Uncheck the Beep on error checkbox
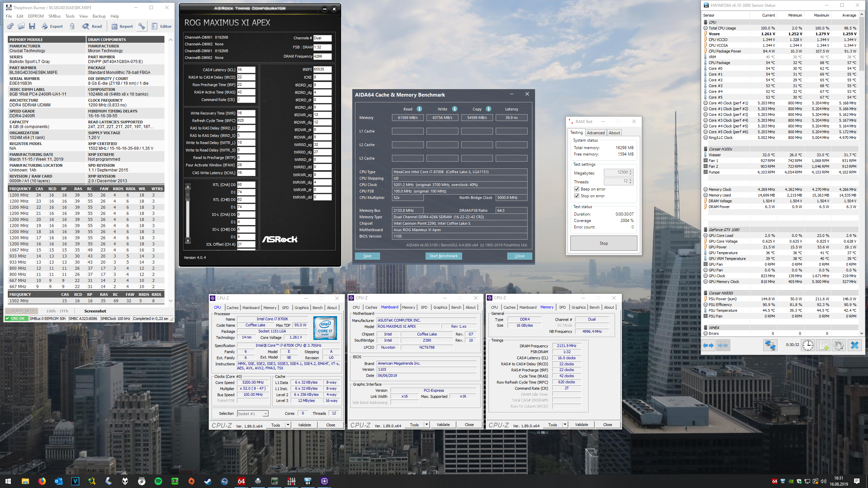Image resolution: width=868 pixels, height=488 pixels. [x=577, y=189]
